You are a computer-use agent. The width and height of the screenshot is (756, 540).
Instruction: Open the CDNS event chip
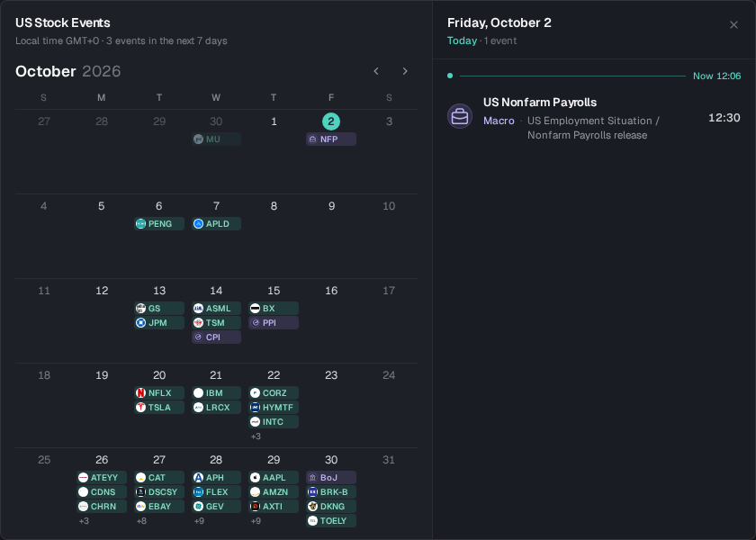coord(102,491)
